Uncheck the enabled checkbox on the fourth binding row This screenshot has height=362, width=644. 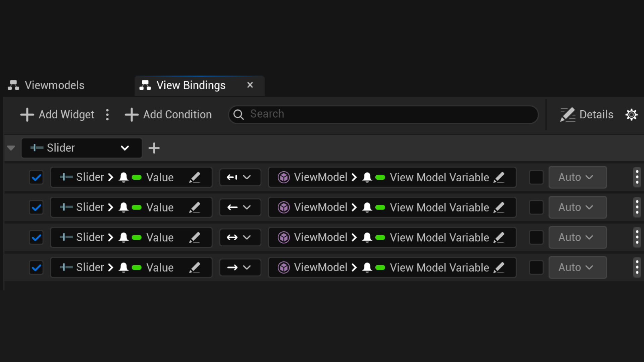36,267
